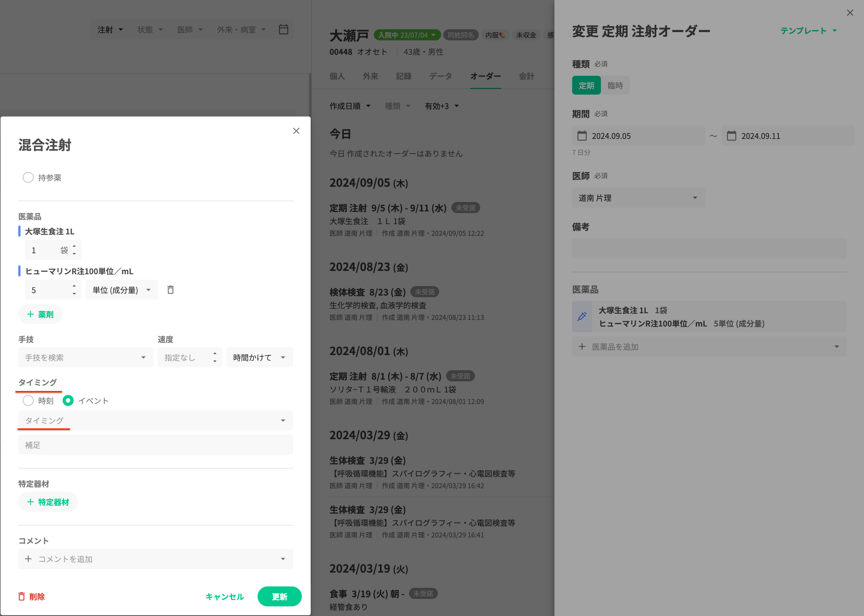Click the calendar icon in filter bar
The image size is (864, 616).
point(283,29)
